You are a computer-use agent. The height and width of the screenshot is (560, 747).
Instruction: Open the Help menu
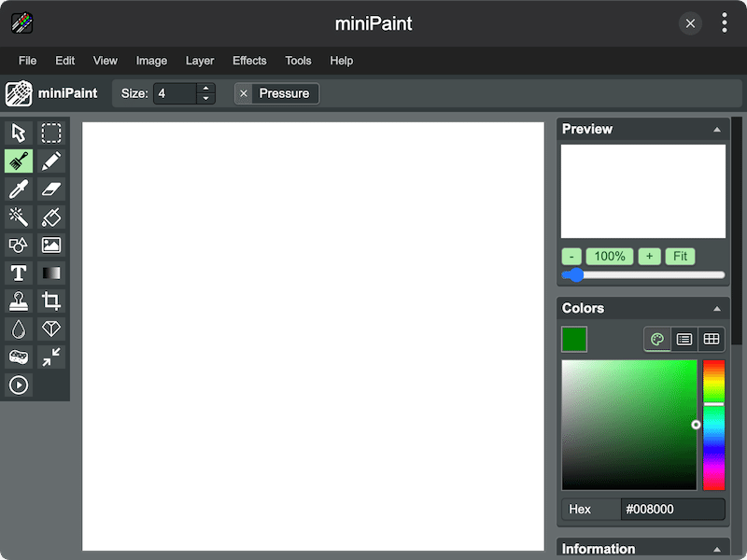[x=342, y=61]
